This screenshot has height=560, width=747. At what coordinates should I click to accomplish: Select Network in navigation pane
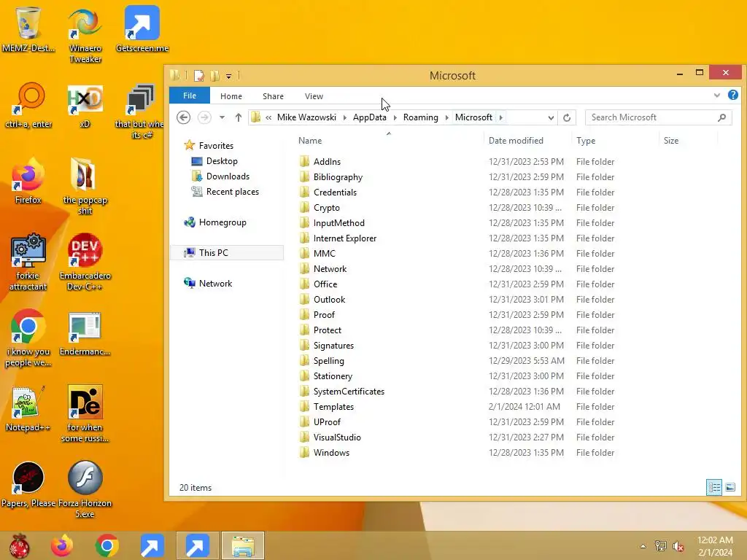click(215, 284)
